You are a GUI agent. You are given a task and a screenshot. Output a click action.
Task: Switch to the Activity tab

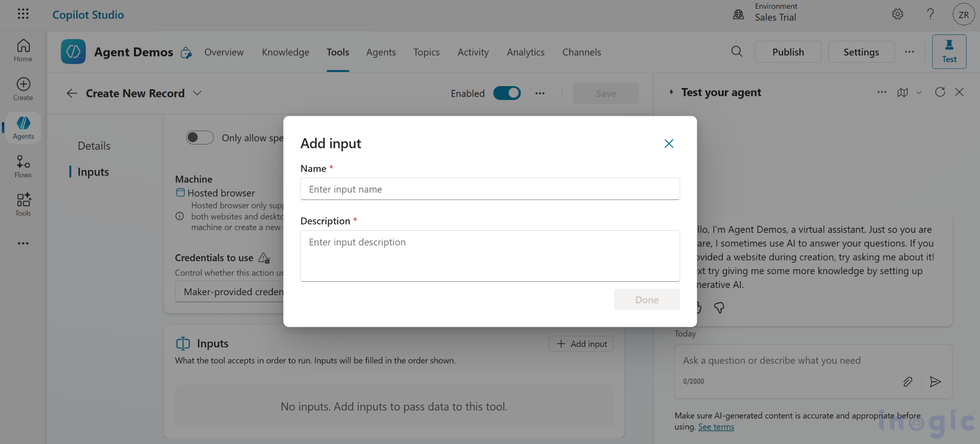[473, 52]
